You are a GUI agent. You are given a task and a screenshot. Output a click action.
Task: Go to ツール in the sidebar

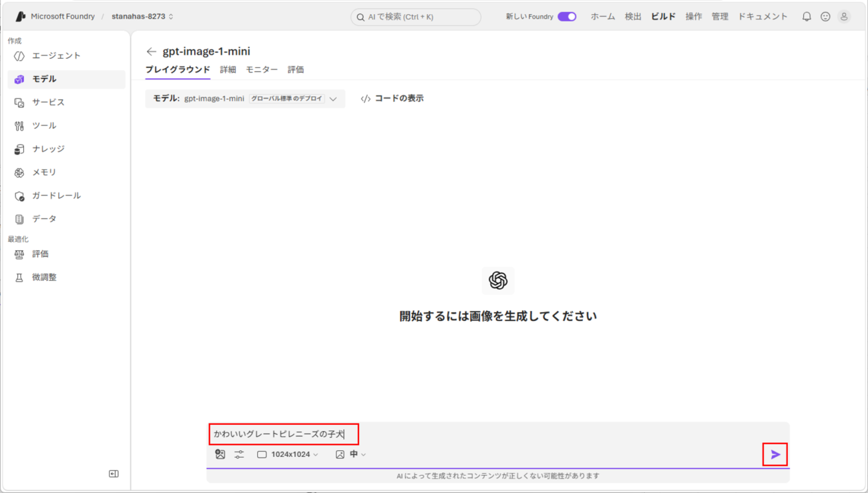[66, 126]
